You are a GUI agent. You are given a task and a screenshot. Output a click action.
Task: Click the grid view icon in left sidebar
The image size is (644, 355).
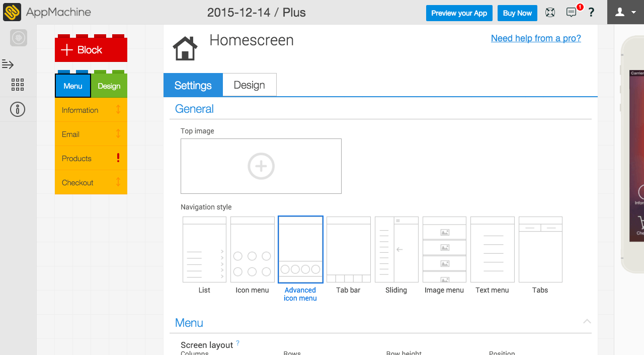[18, 85]
